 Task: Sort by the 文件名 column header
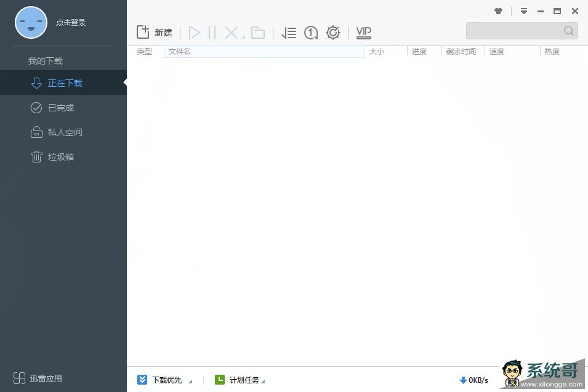pyautogui.click(x=264, y=52)
